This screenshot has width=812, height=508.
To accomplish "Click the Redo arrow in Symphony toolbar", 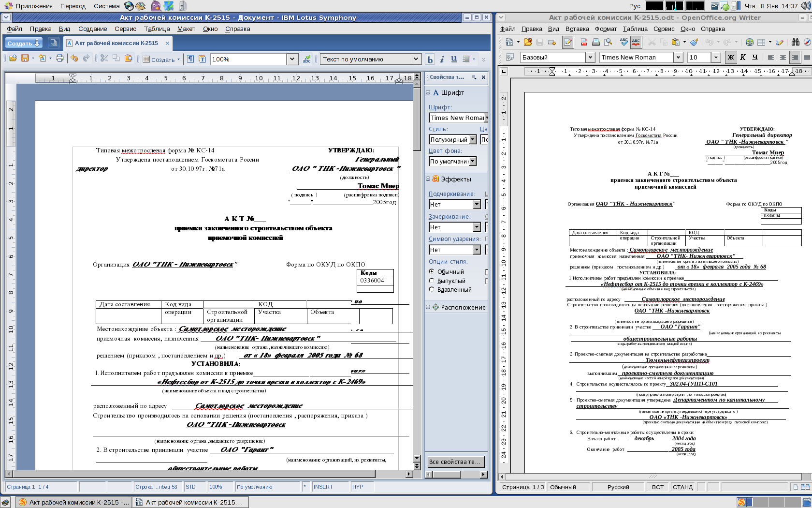I will (86, 59).
